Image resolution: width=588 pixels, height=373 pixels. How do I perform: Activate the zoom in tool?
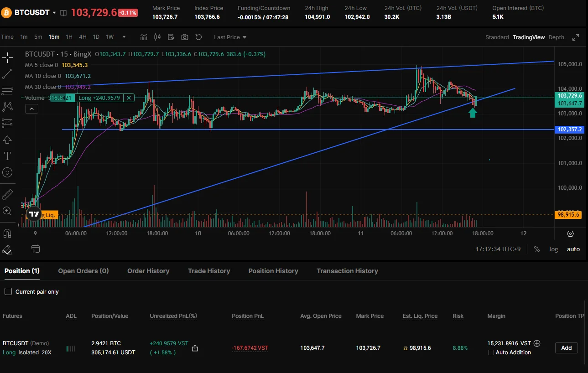pos(7,211)
